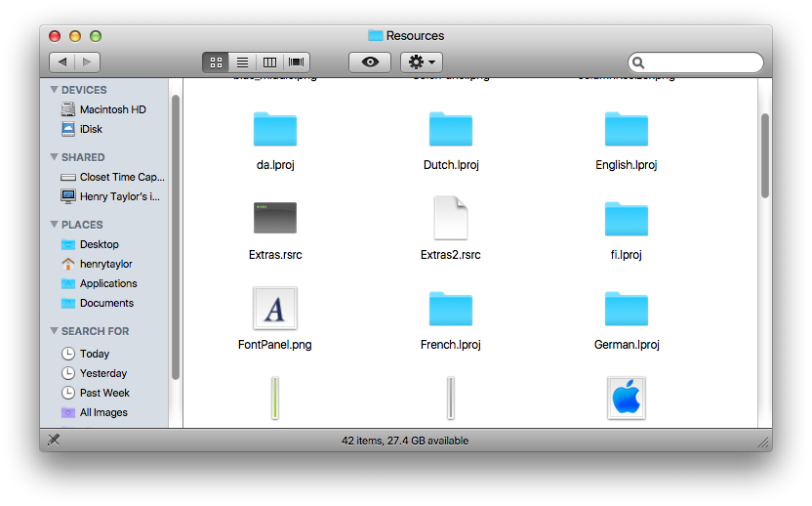Select the German.lproj folder icon
This screenshot has height=506, width=812.
(x=627, y=309)
